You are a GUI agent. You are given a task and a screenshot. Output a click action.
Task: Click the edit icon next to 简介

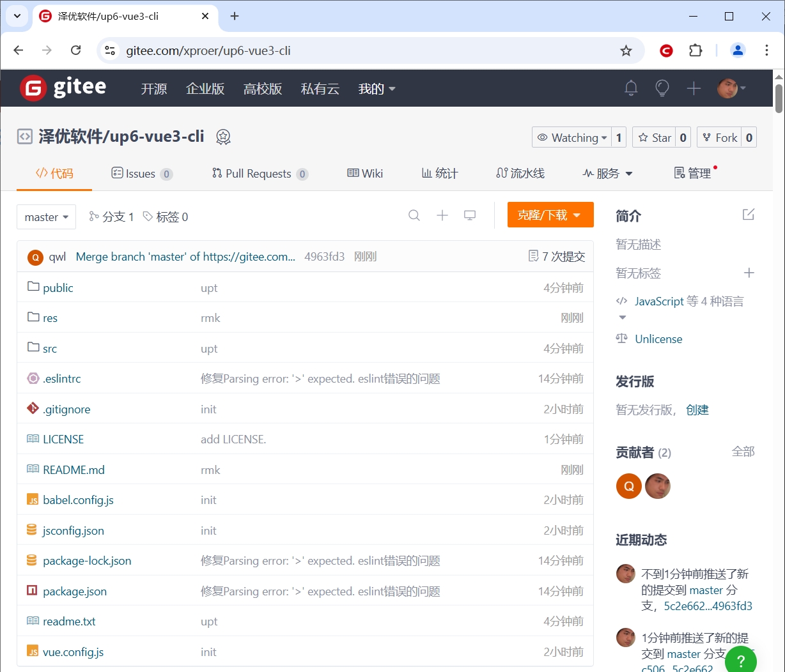coord(748,215)
